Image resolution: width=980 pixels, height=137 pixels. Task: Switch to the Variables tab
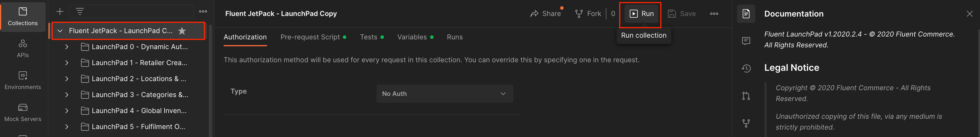(x=412, y=37)
